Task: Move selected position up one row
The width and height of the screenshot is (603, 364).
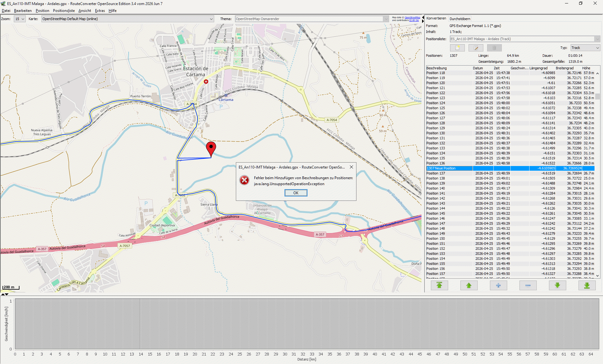Action: [469, 285]
